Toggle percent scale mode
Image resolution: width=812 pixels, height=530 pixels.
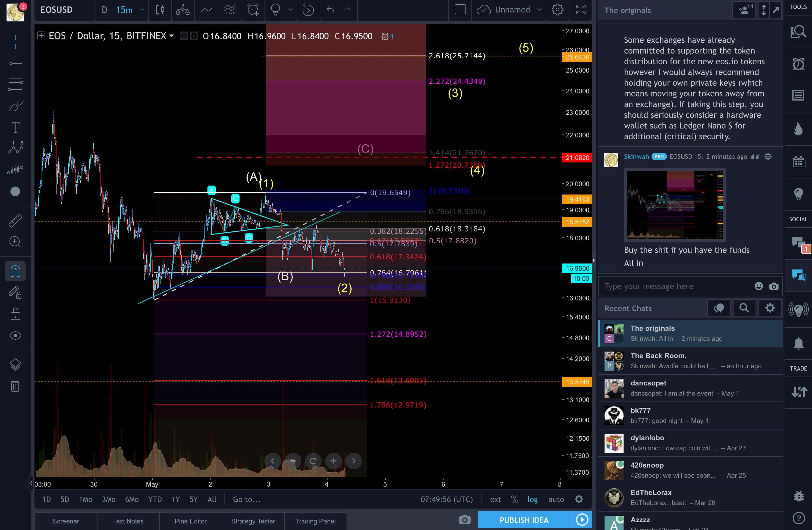pyautogui.click(x=514, y=499)
